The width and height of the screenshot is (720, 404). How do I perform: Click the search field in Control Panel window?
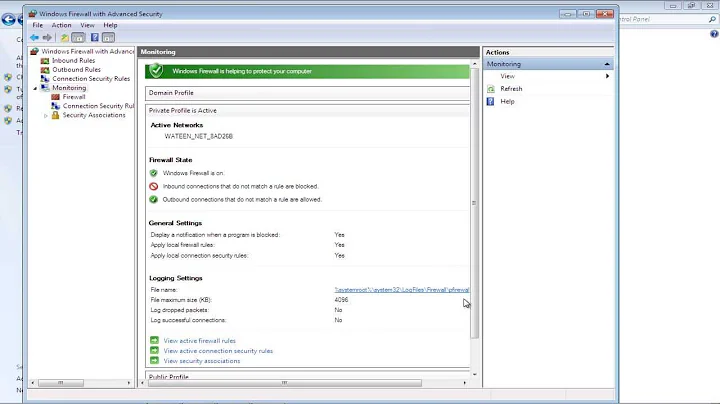(661, 19)
